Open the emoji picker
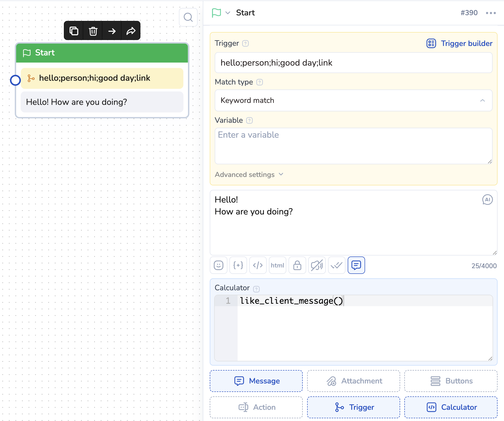This screenshot has height=421, width=504. pos(218,265)
